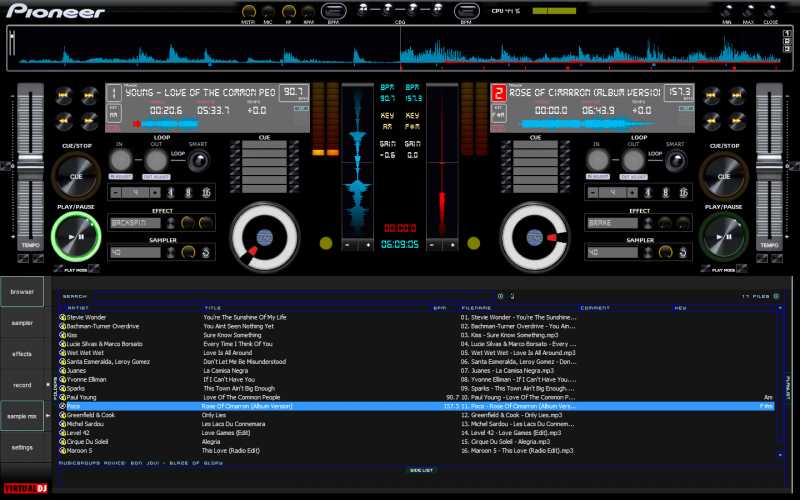This screenshot has width=800, height=500.
Task: Increase deck 1 loop length with plus
Action: [155, 192]
